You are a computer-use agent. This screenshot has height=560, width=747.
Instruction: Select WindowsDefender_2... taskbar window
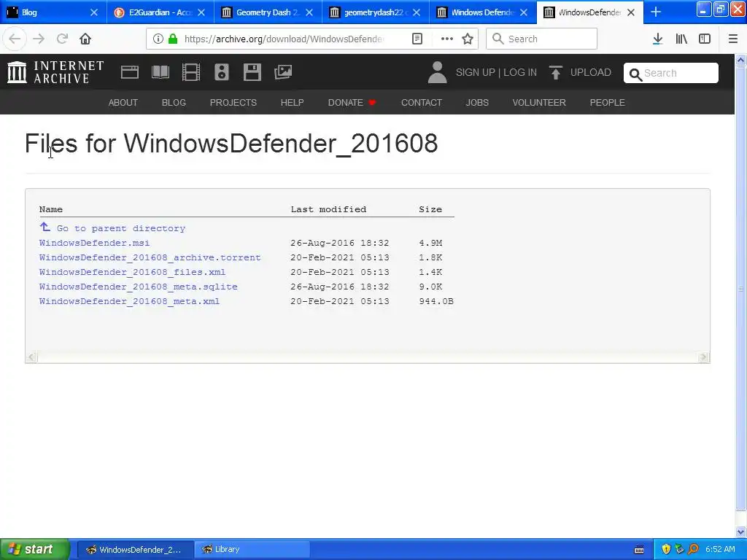pos(135,550)
